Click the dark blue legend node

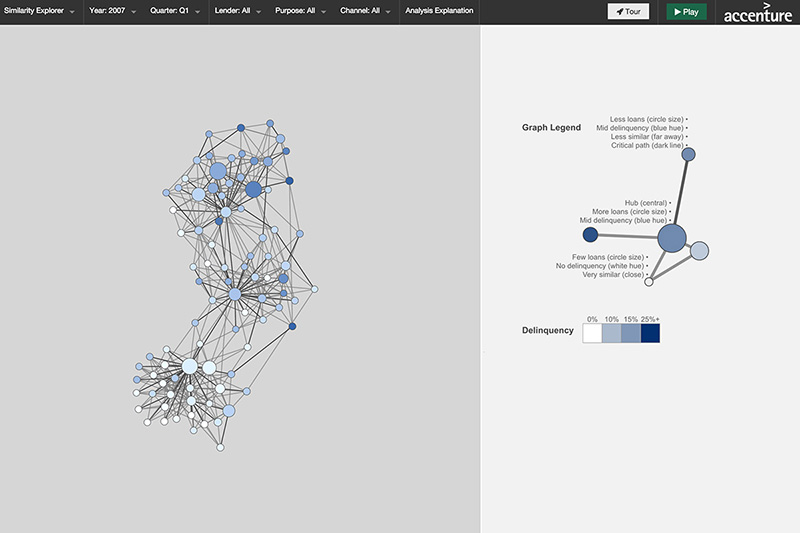click(x=590, y=234)
